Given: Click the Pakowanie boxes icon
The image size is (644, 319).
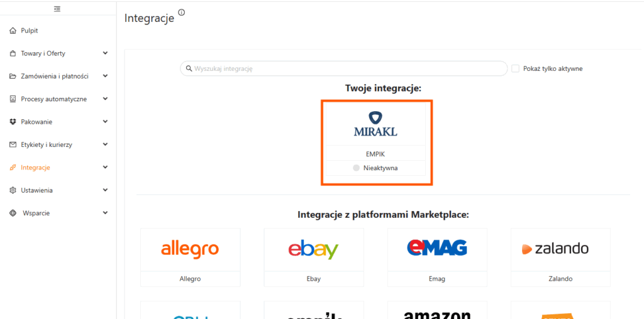Looking at the screenshot, I should tap(13, 122).
